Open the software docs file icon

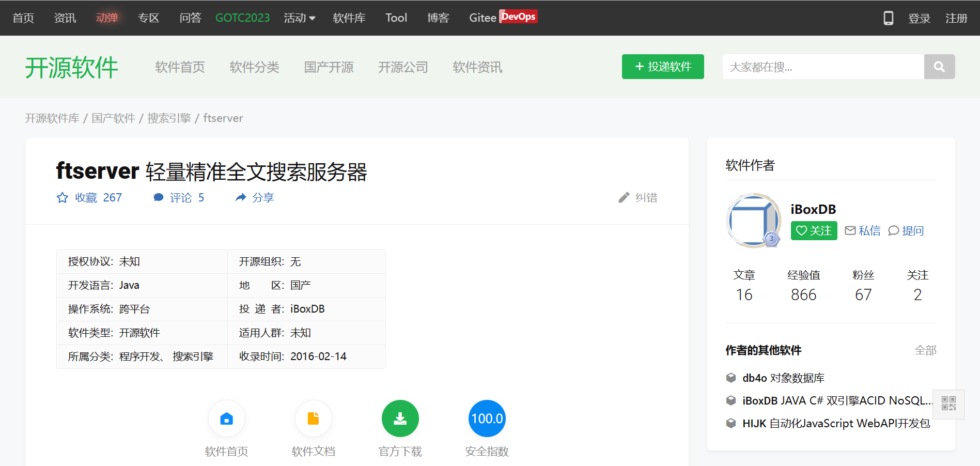coord(313,418)
